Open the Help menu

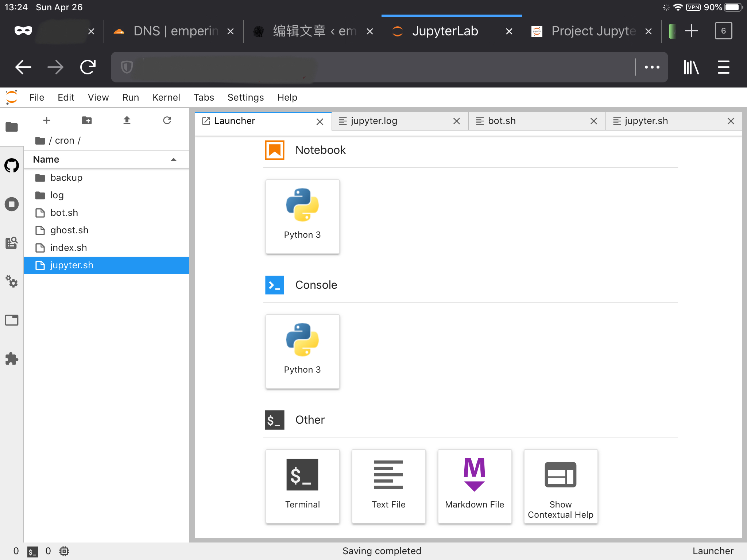click(x=287, y=97)
